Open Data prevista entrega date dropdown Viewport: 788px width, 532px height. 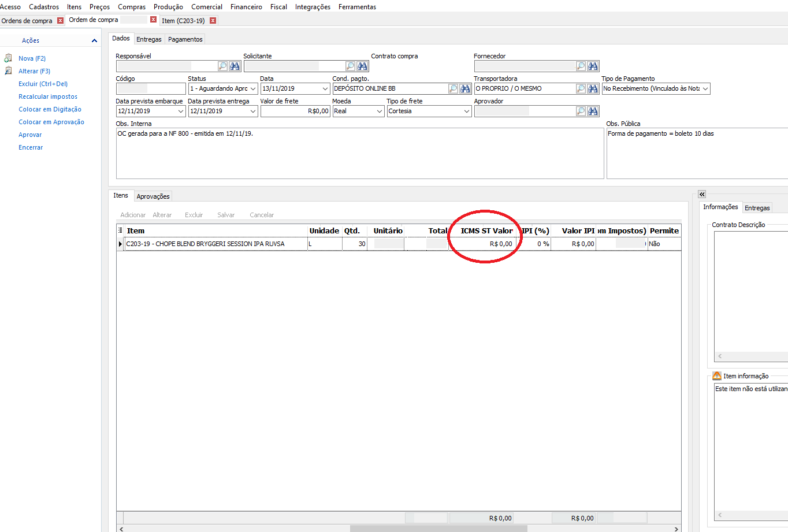[x=253, y=111]
